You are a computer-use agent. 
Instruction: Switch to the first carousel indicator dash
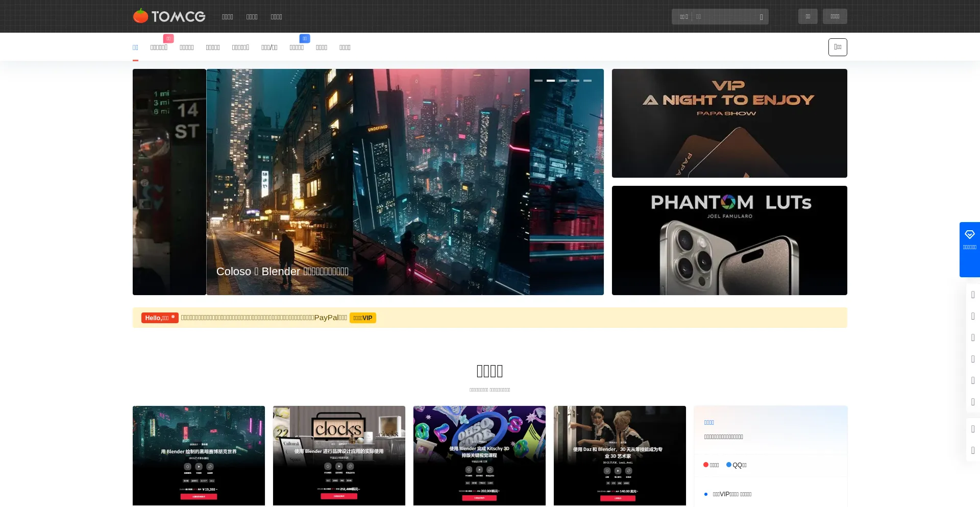pyautogui.click(x=538, y=81)
